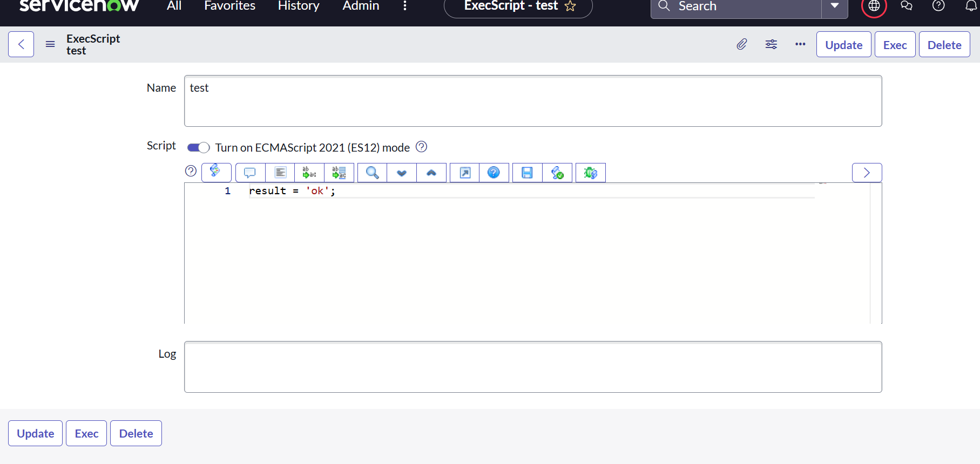Toggle full screen script editor
This screenshot has width=980, height=464.
[x=465, y=173]
